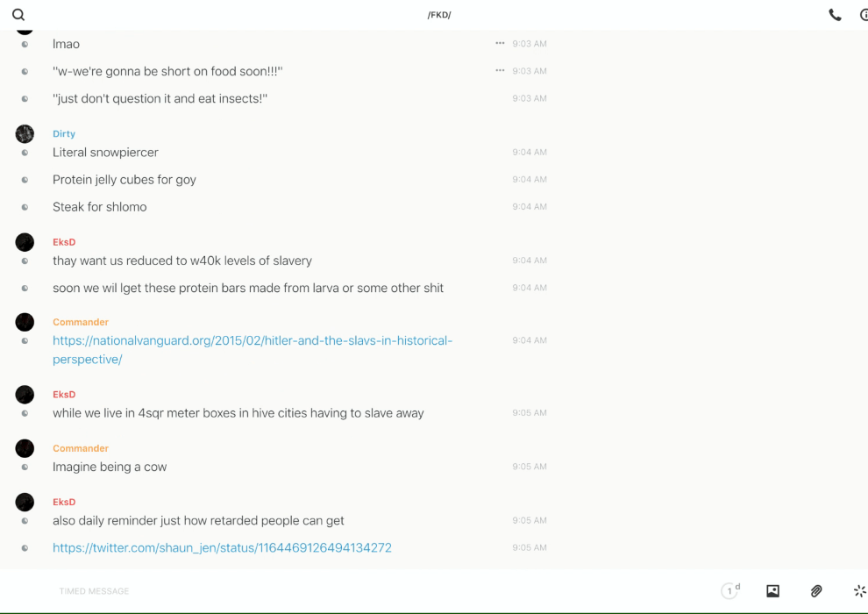Attach a file using the paperclip icon
This screenshot has width=868, height=614.
click(816, 591)
